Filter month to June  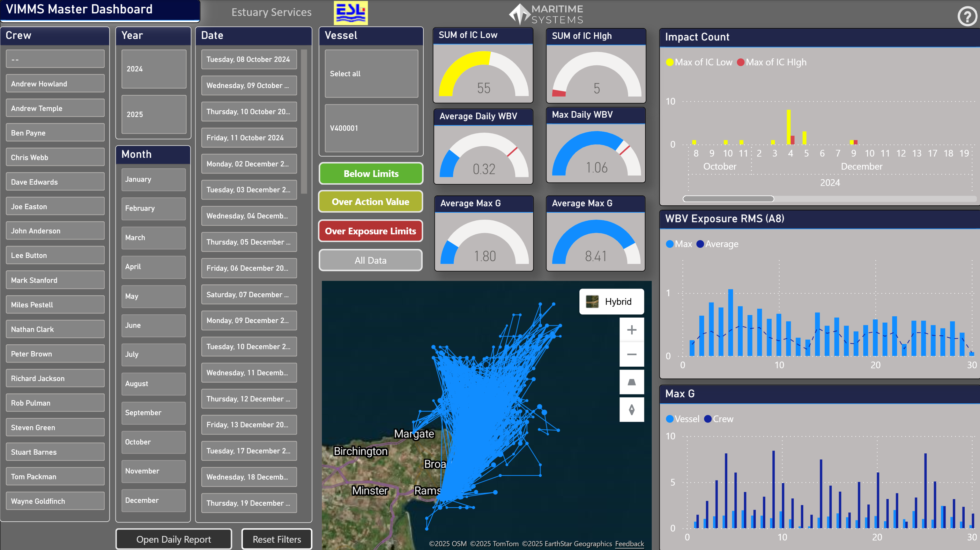click(153, 325)
